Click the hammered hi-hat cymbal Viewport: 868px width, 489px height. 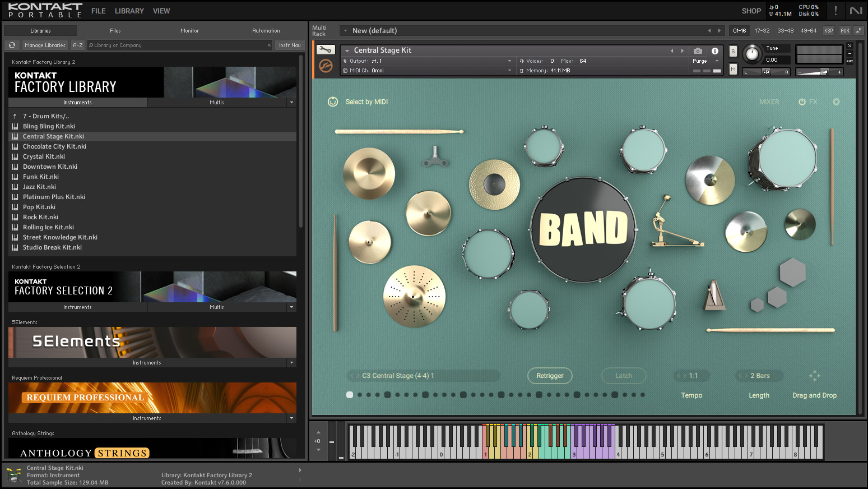(494, 184)
